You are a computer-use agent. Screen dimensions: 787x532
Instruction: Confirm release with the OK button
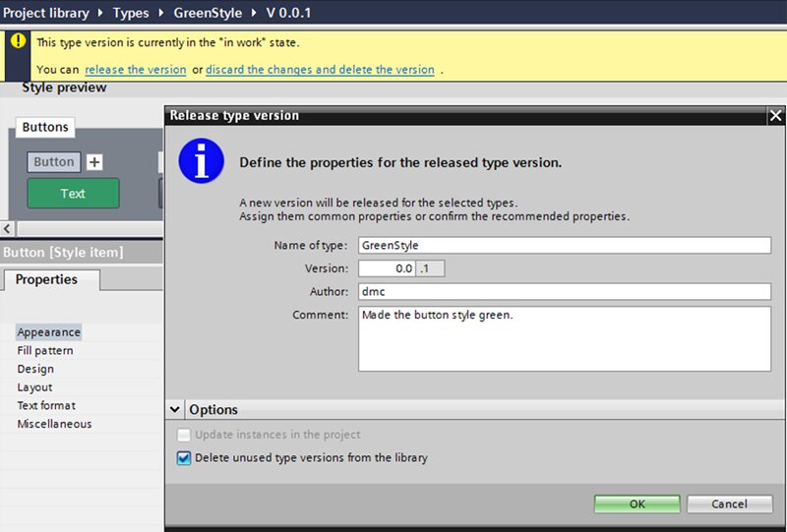pos(636,503)
